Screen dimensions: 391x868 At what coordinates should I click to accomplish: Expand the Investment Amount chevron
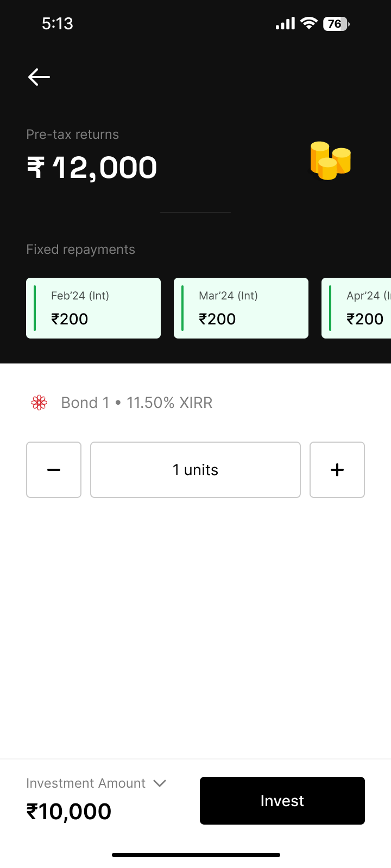pos(160,783)
